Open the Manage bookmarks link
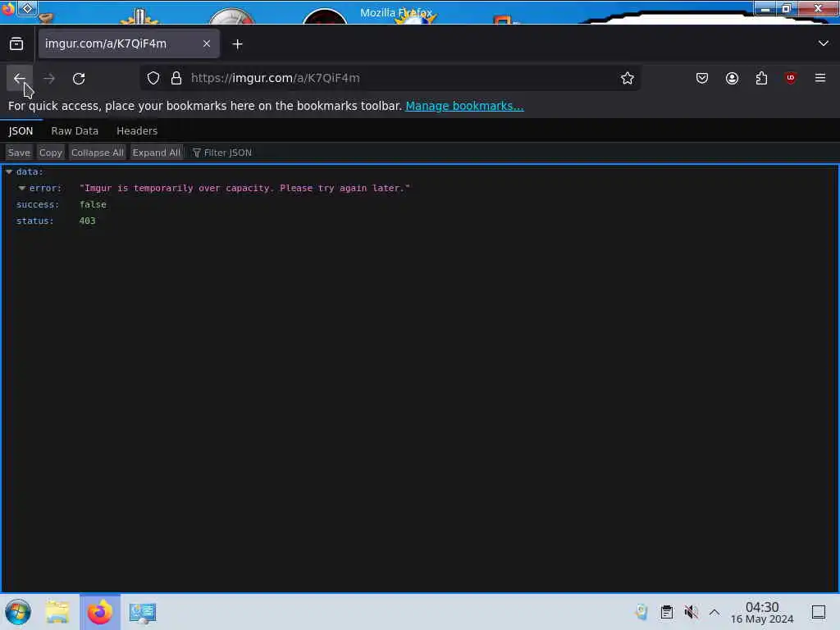Viewport: 840px width, 630px height. point(464,106)
